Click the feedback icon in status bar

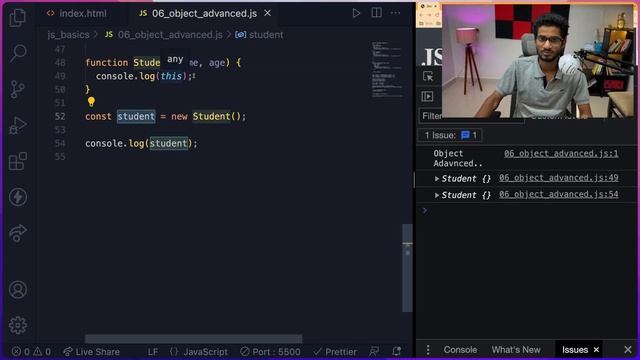pyautogui.click(x=374, y=351)
